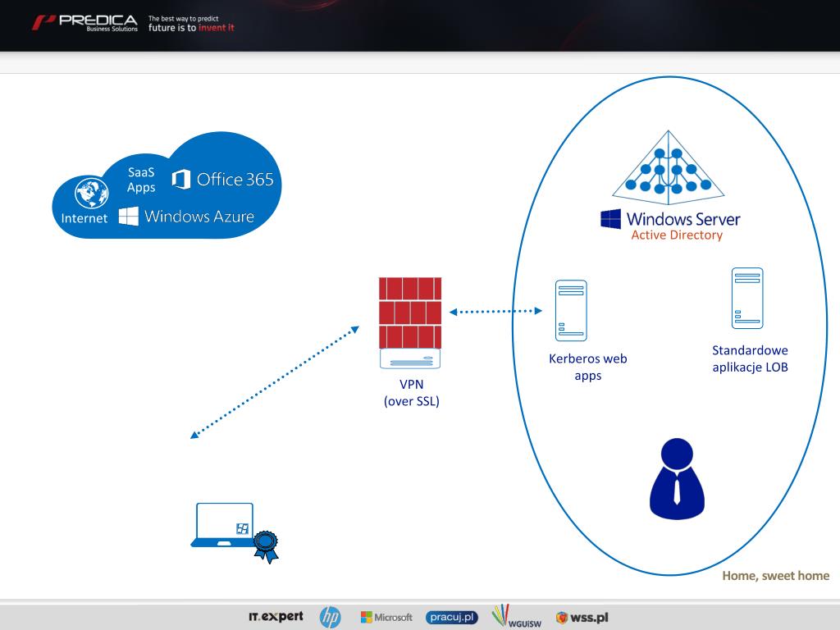The height and width of the screenshot is (630, 840).
Task: Click the 'Office 365' text
Action: coord(235,180)
